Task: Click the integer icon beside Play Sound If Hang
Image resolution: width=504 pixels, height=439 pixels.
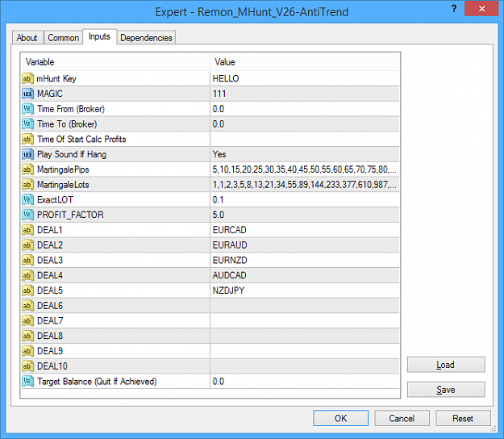Action: 27,154
